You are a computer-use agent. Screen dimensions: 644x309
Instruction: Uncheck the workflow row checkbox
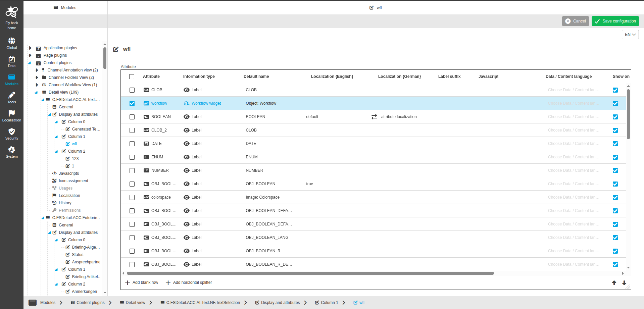[132, 103]
